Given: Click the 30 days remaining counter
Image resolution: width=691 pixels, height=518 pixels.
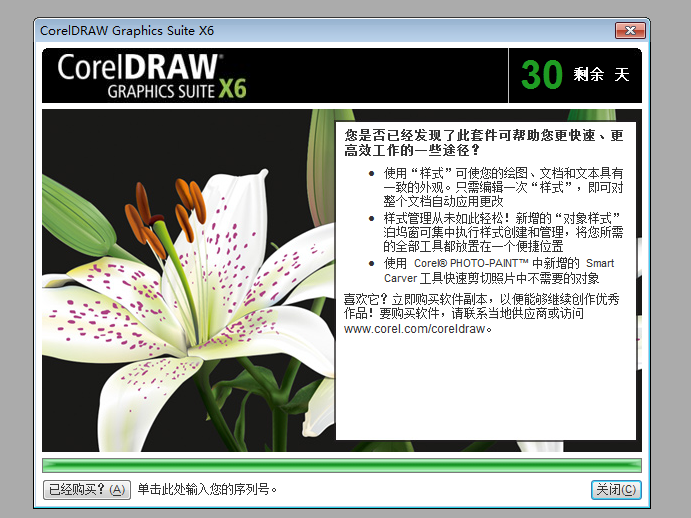Looking at the screenshot, I should click(x=575, y=75).
